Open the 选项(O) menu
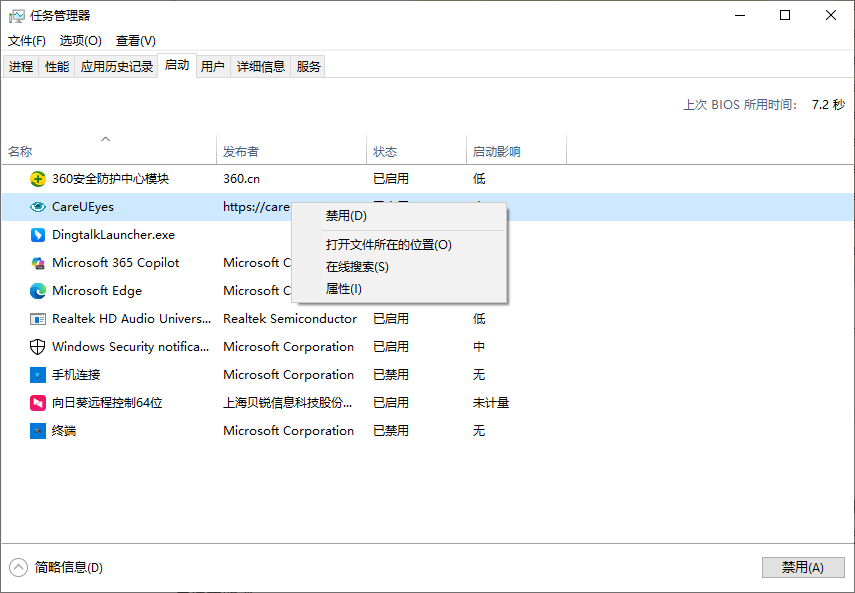Image resolution: width=855 pixels, height=593 pixels. point(81,41)
